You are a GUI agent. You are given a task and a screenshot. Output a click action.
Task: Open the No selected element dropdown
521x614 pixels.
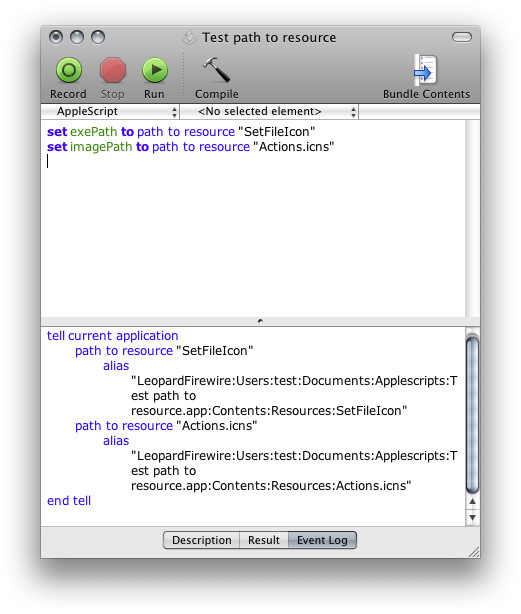[270, 112]
